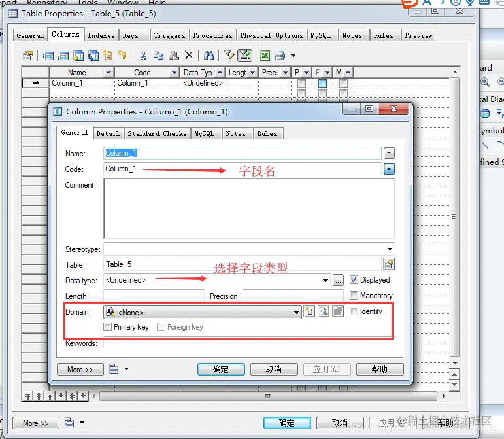Click the Print icon in columns toolbar

click(280, 56)
